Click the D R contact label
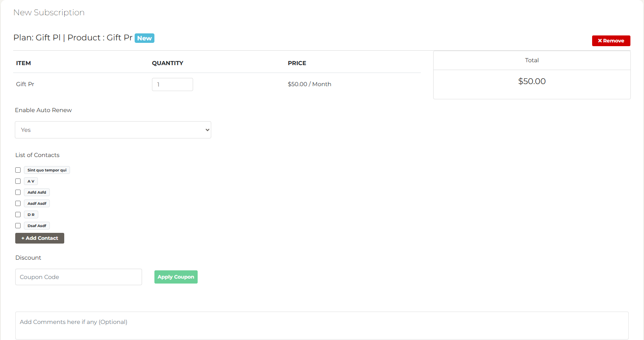This screenshot has width=644, height=340. coord(31,214)
